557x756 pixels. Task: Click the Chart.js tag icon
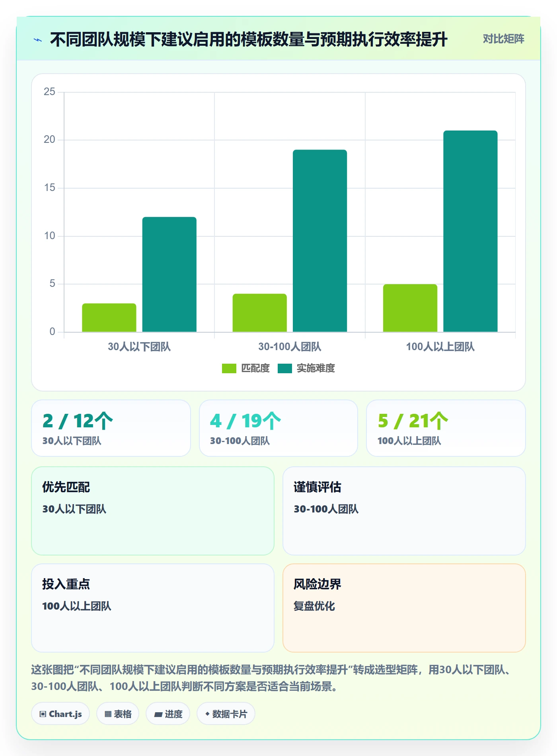43,714
